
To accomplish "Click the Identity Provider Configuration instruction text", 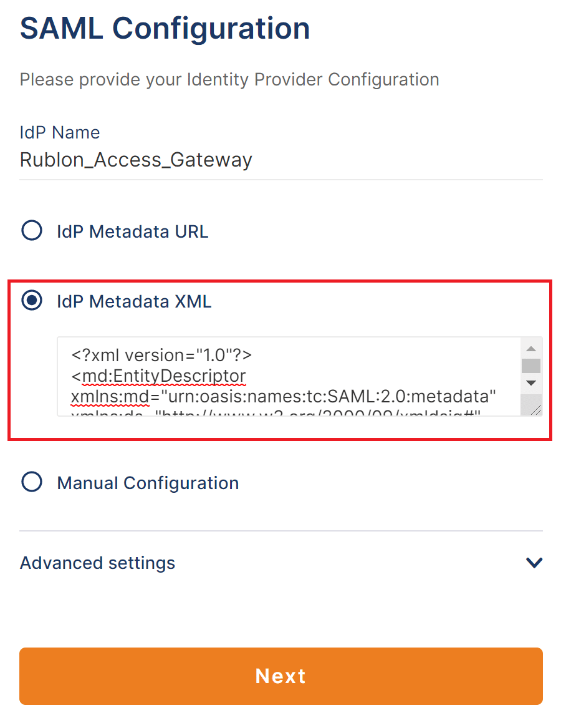I will tap(229, 80).
